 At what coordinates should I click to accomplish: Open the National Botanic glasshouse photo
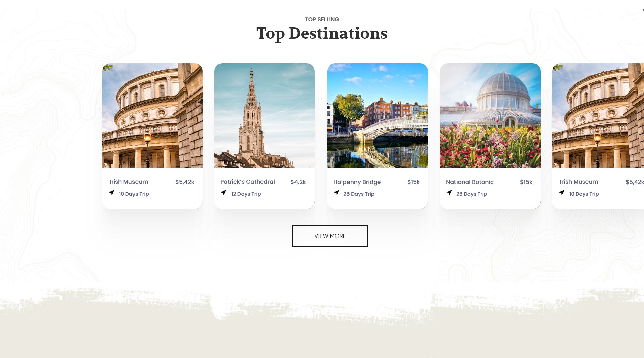tap(490, 115)
